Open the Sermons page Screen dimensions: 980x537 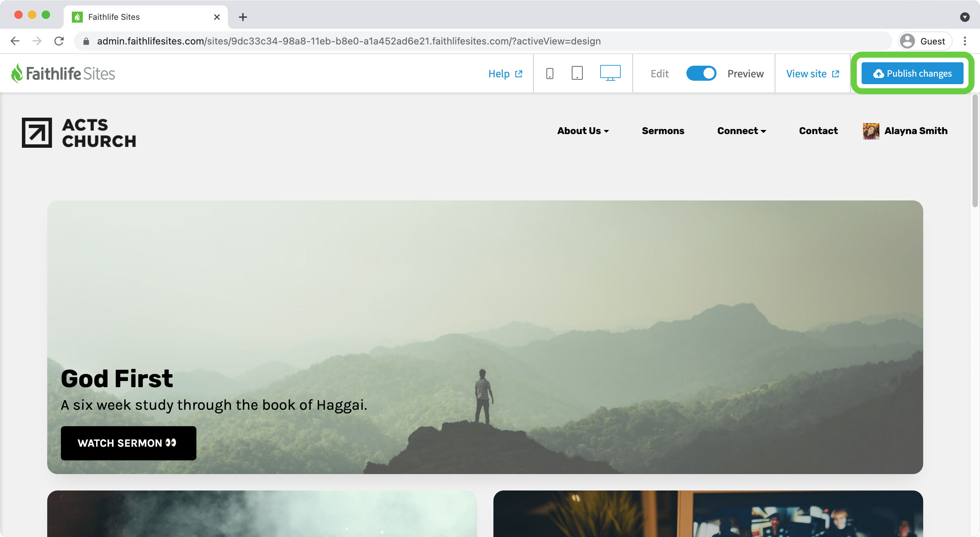pos(663,131)
